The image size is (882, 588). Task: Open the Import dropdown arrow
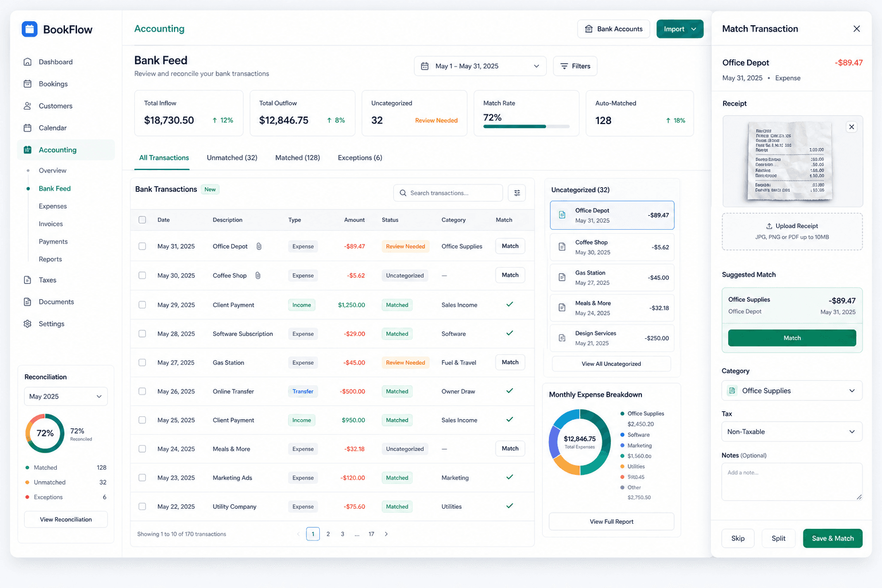(694, 29)
